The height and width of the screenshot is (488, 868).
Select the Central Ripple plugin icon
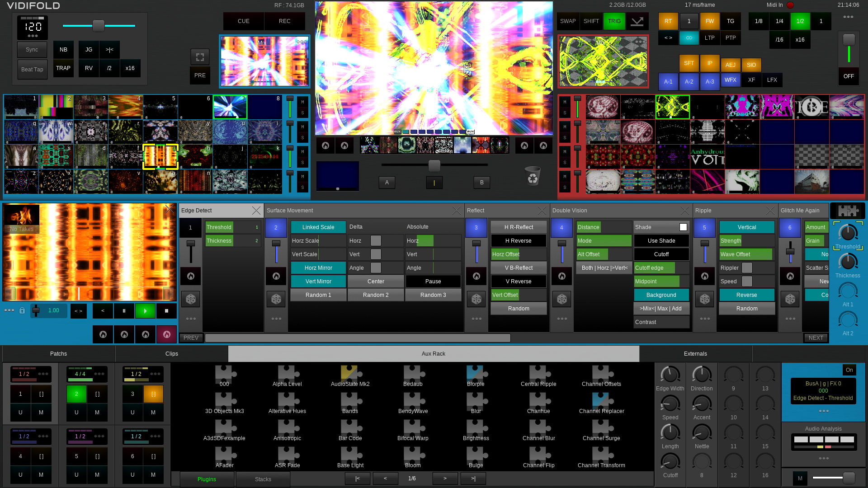pos(539,373)
